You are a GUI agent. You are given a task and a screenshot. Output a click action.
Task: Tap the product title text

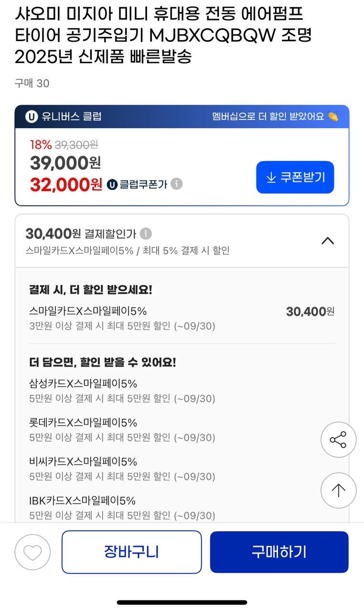click(162, 35)
